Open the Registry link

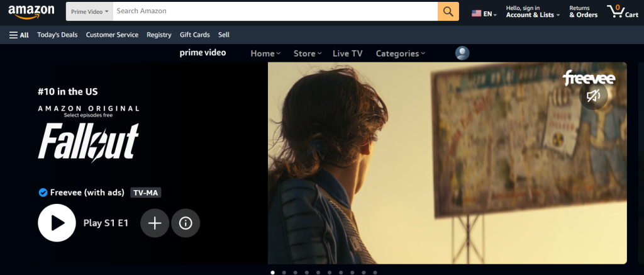[x=159, y=35]
